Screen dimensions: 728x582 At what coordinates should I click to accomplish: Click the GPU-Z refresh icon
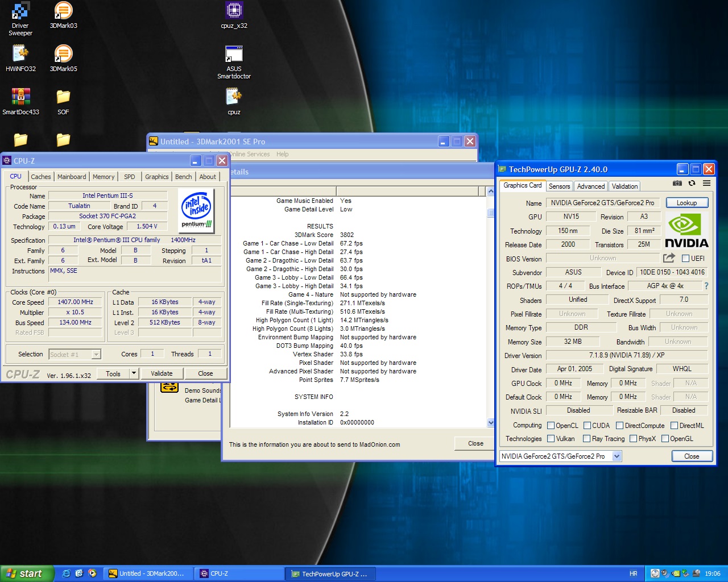(692, 183)
